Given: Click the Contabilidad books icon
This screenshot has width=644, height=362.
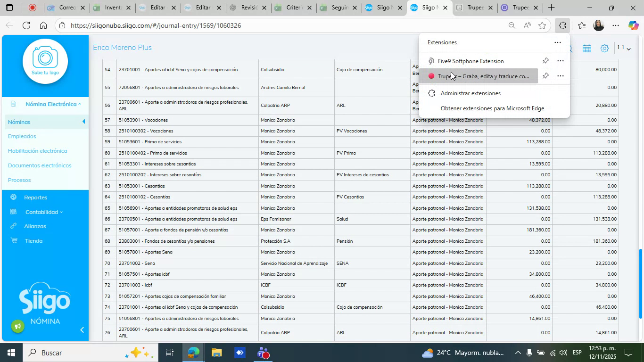Looking at the screenshot, I should 14,212.
